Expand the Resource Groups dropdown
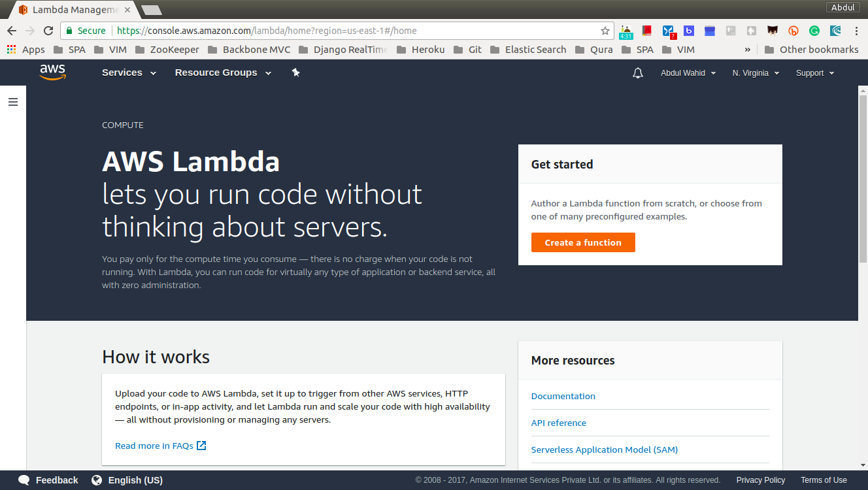Screen dimensions: 868x490 click(223, 73)
